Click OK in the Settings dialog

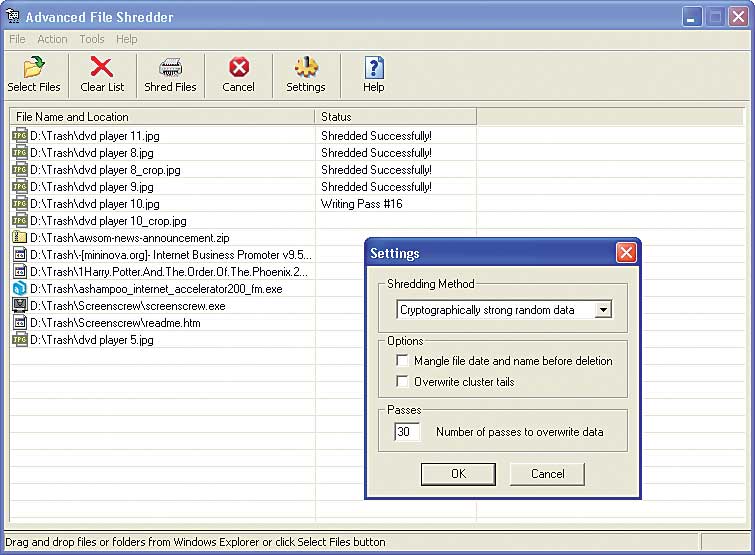point(458,474)
